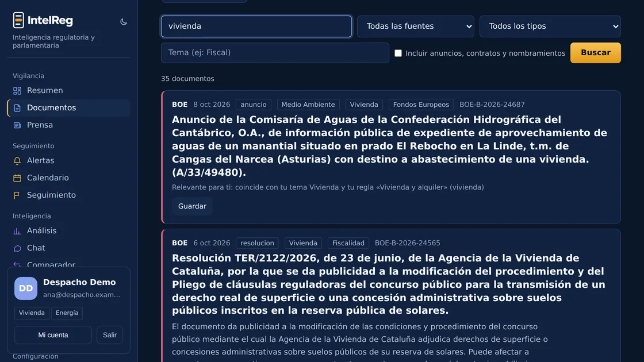Click the Resumen grid icon
644x362 pixels.
(x=17, y=91)
